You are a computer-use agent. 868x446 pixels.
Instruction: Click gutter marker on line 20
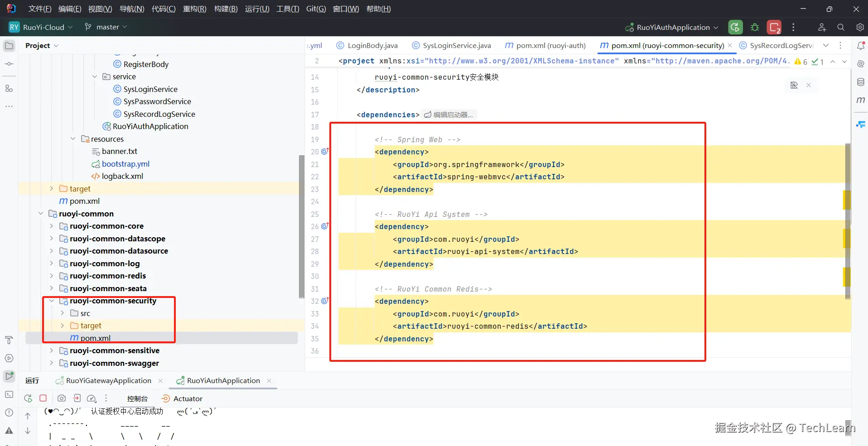coord(325,152)
